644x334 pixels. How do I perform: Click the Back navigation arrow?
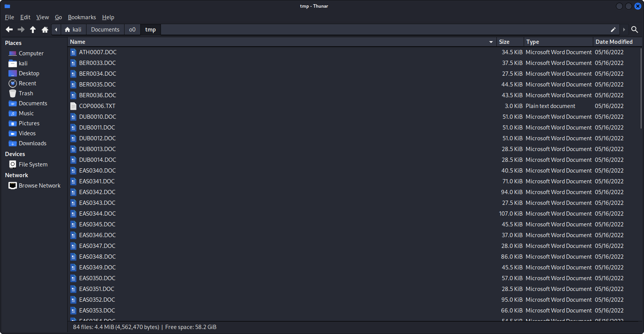pos(9,30)
